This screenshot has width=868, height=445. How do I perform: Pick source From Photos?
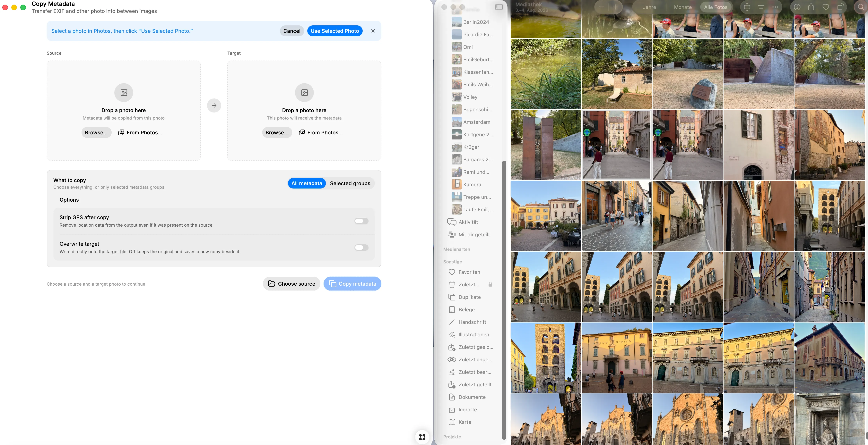point(140,133)
